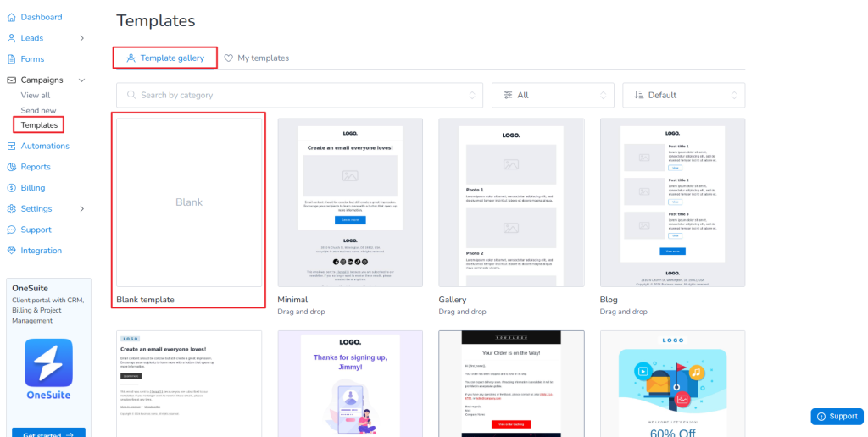Click the Leads person icon

click(11, 38)
